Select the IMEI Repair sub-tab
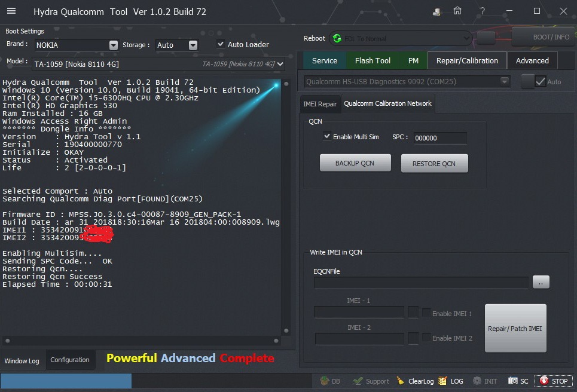Viewport: 577px width, 392px height. [320, 104]
